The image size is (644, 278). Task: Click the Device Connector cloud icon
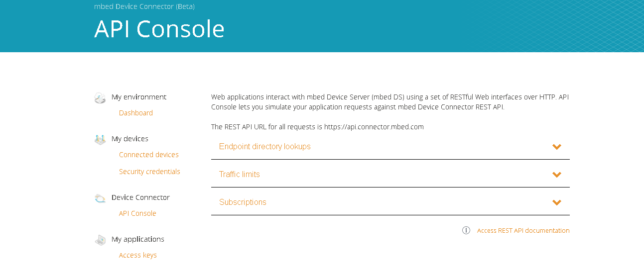point(100,198)
